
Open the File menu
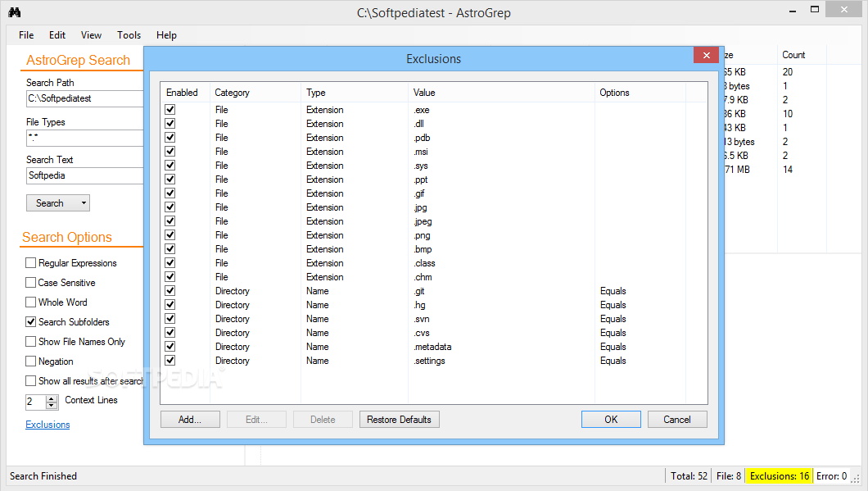click(26, 35)
